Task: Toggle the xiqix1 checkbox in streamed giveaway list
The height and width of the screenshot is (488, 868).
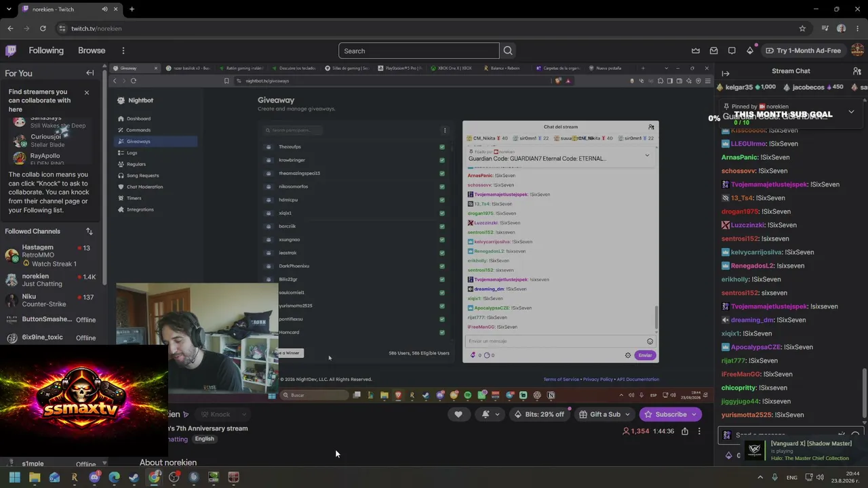Action: point(442,213)
